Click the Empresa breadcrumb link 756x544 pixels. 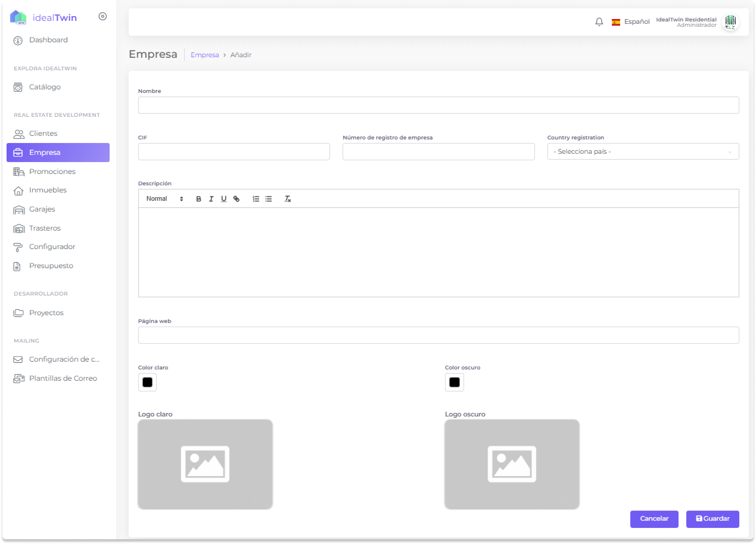tap(205, 55)
